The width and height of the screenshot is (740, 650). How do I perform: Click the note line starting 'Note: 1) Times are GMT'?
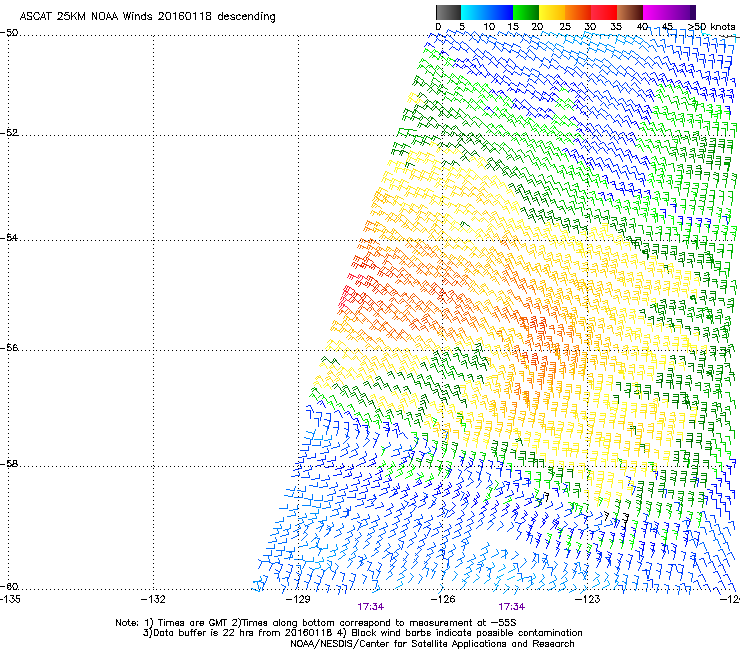(x=316, y=623)
